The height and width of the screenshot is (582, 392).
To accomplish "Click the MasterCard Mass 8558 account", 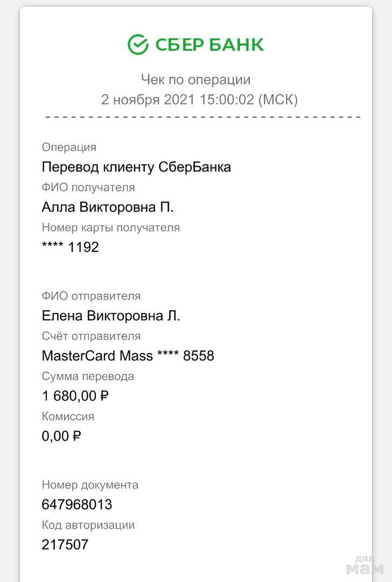I will (x=128, y=356).
